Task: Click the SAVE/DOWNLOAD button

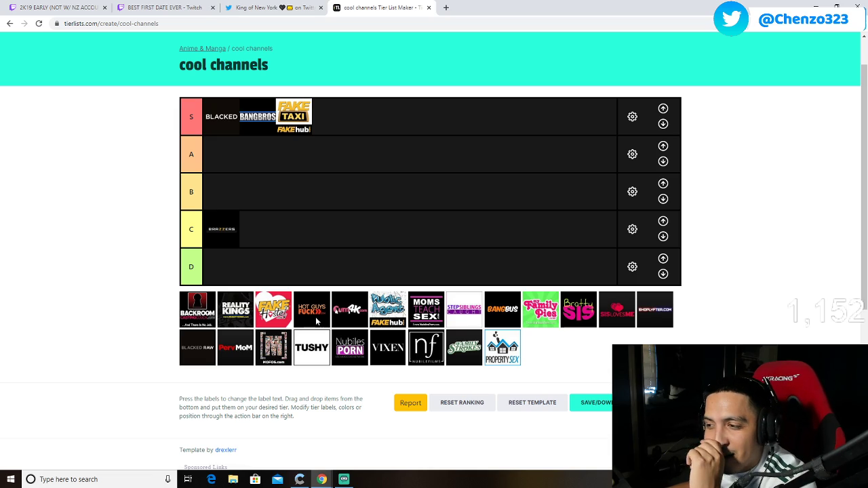Action: click(591, 403)
